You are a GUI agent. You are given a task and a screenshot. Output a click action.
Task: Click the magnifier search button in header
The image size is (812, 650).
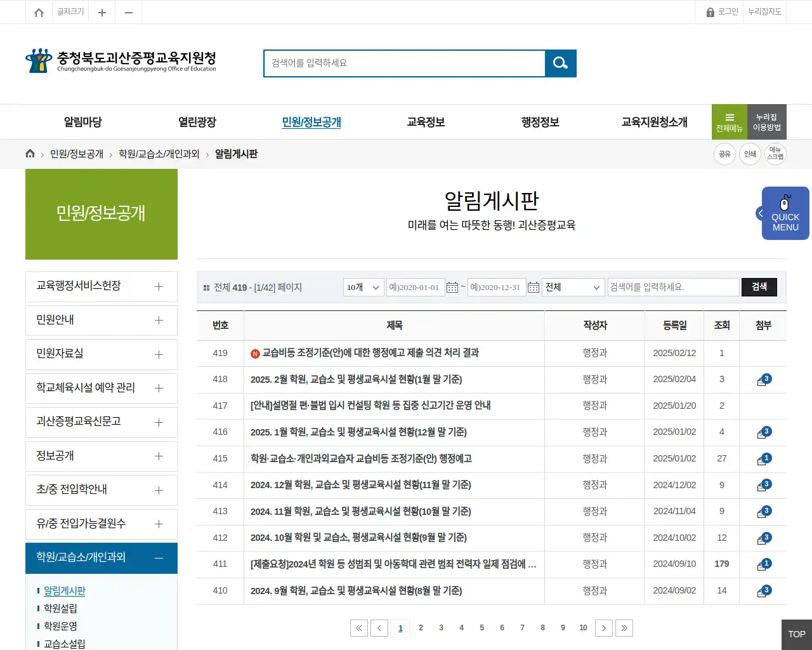tap(561, 63)
